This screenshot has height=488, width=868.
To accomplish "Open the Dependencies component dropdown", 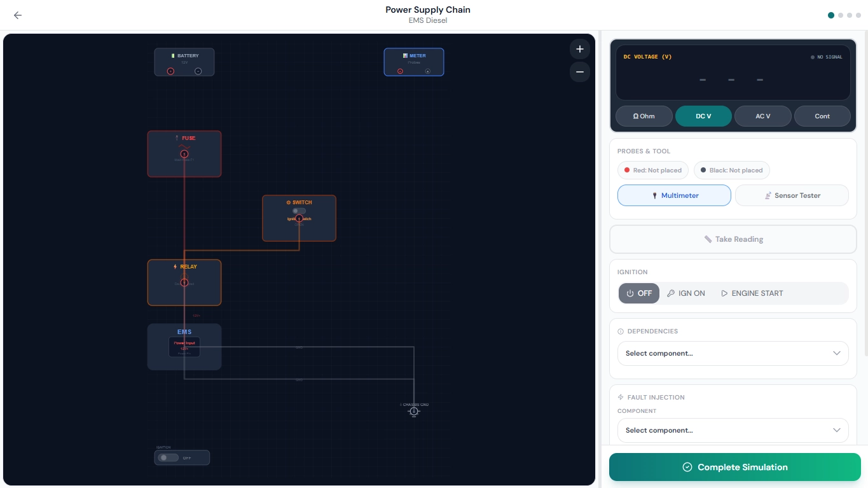I will point(733,353).
